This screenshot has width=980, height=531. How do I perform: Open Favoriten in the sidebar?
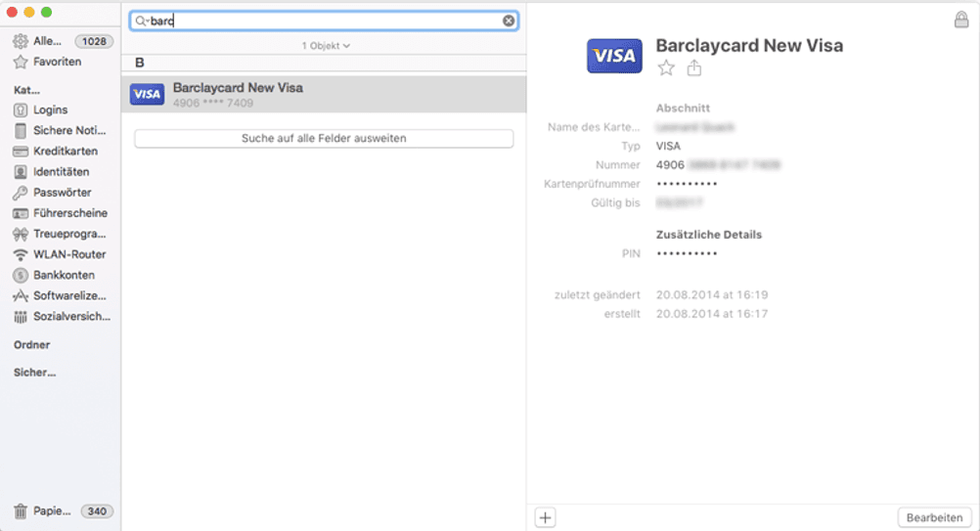point(58,62)
